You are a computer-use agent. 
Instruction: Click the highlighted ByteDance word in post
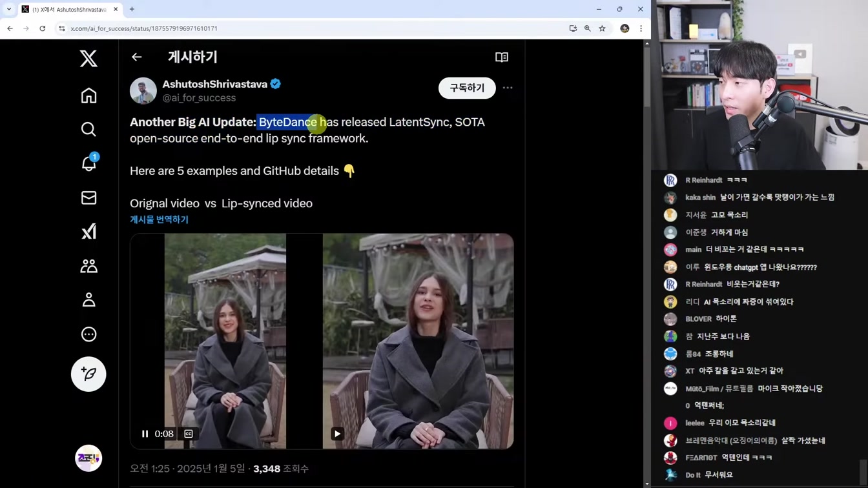pyautogui.click(x=288, y=122)
